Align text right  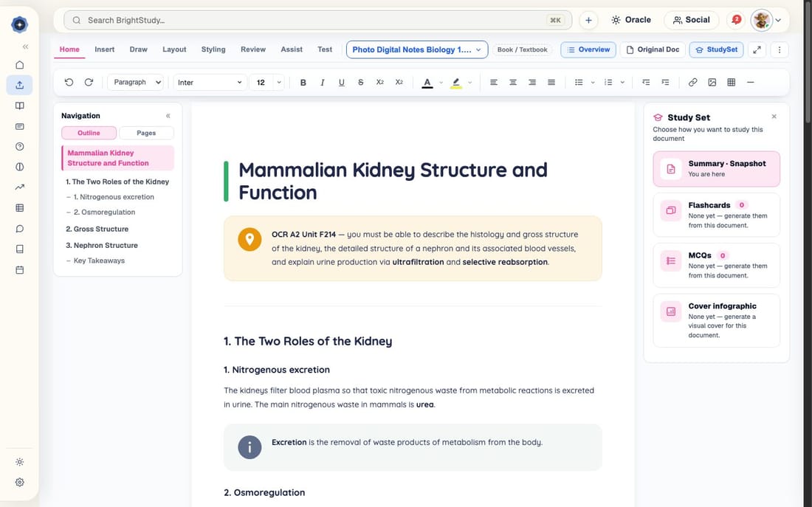click(x=531, y=83)
